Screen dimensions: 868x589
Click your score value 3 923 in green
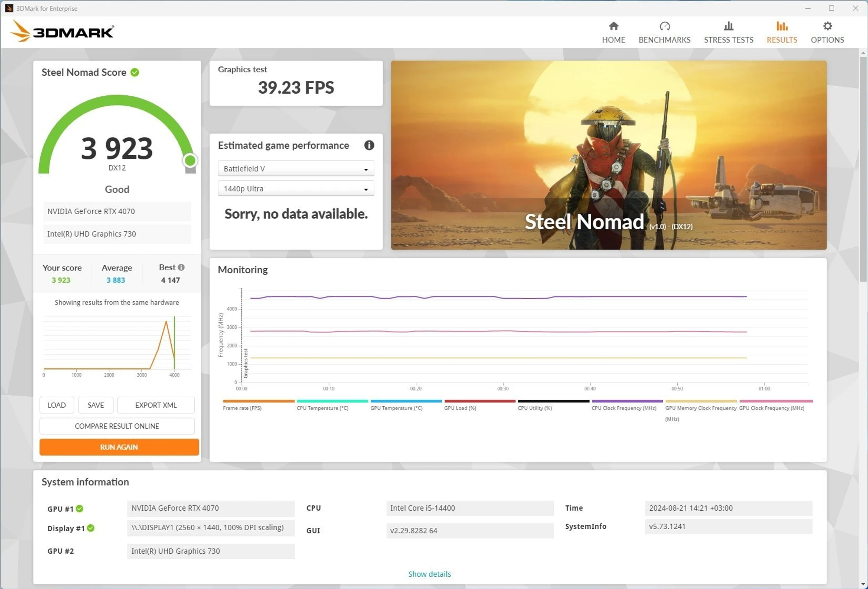[61, 280]
